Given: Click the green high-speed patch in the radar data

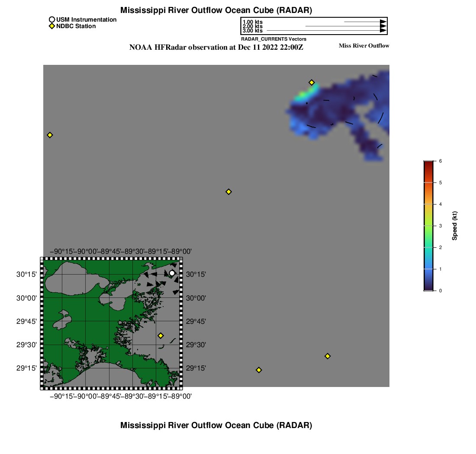Looking at the screenshot, I should pos(306,93).
